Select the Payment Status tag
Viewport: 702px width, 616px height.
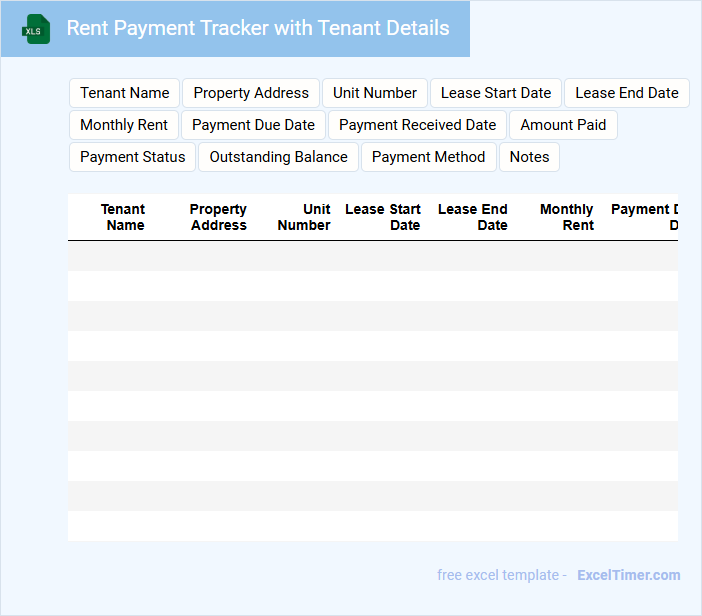coord(133,157)
